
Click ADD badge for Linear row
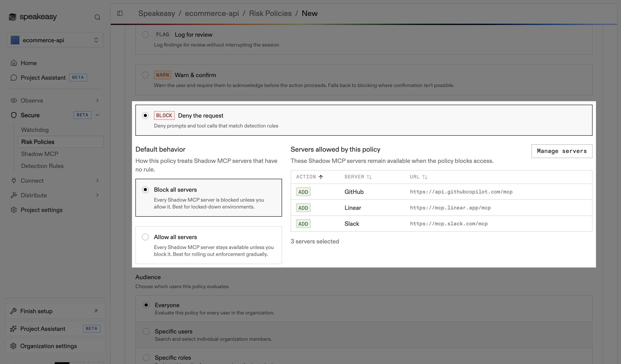pyautogui.click(x=303, y=208)
